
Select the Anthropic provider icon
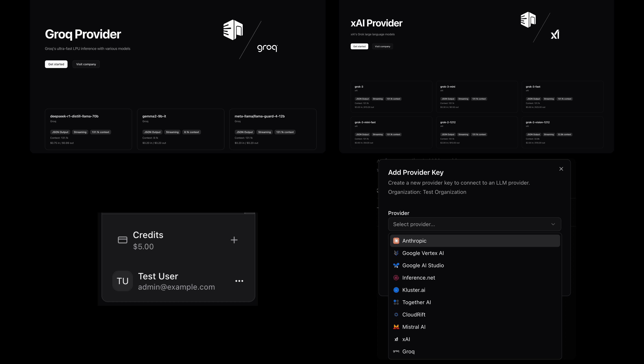[396, 240]
